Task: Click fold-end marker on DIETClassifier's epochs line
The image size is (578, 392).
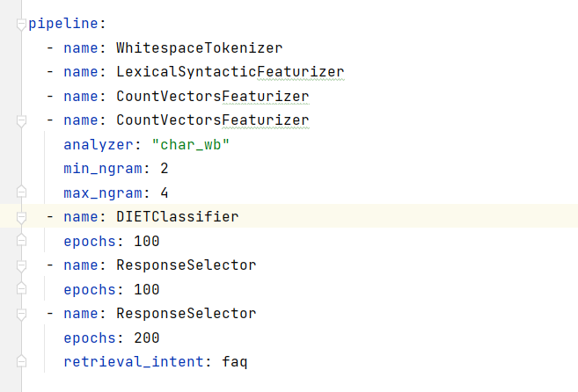Action: 21,240
